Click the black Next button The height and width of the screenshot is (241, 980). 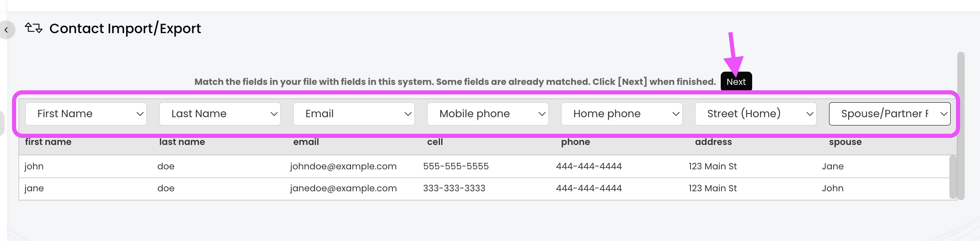point(736,82)
